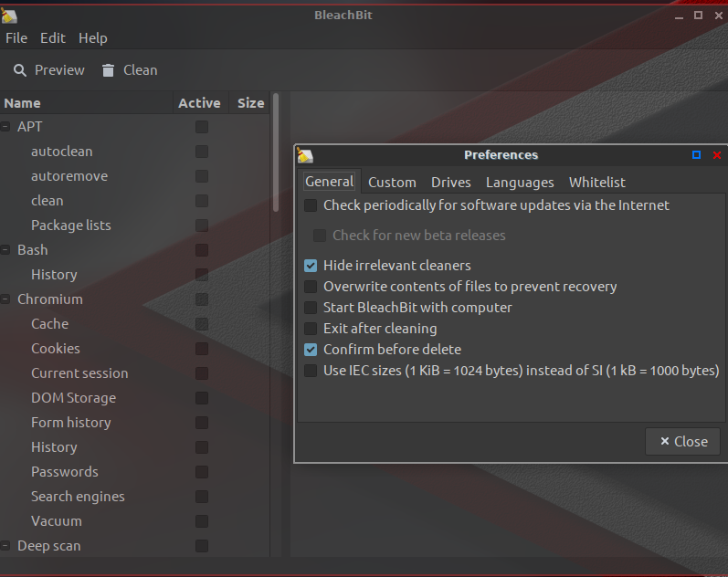
Task: Switch to the Languages tab
Action: pos(520,183)
